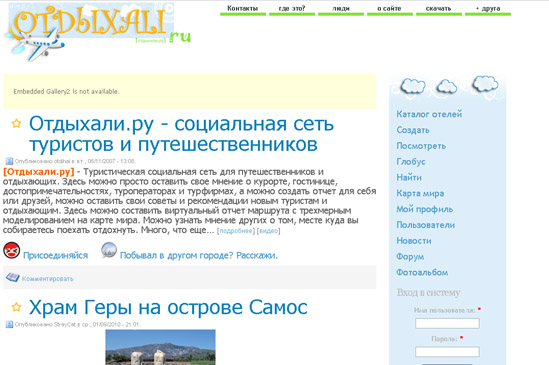Click the Имя пользователя input field

[447, 323]
